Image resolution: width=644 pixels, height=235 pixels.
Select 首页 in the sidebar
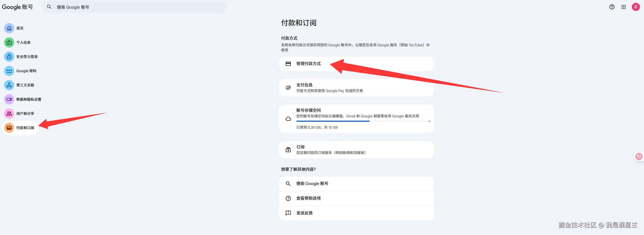click(x=9, y=28)
